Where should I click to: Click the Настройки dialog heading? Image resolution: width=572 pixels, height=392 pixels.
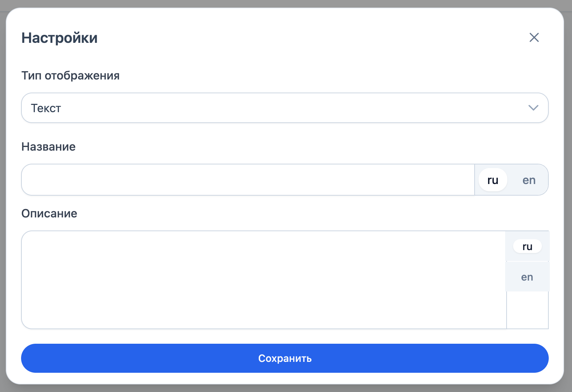tap(60, 38)
